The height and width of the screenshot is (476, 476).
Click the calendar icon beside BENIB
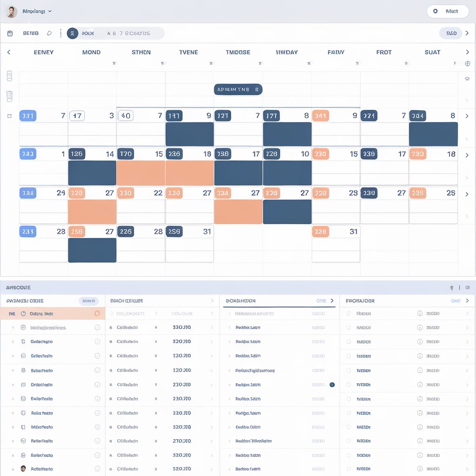coord(10,33)
